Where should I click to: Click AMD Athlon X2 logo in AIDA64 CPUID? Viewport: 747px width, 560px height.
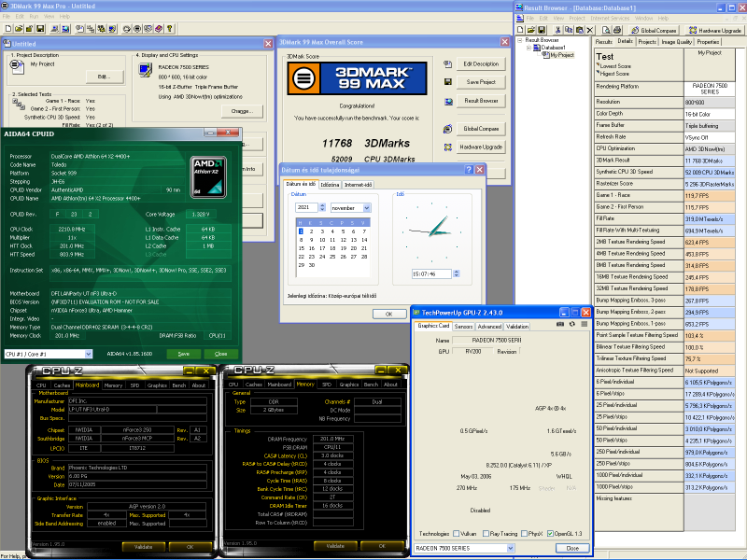(208, 177)
